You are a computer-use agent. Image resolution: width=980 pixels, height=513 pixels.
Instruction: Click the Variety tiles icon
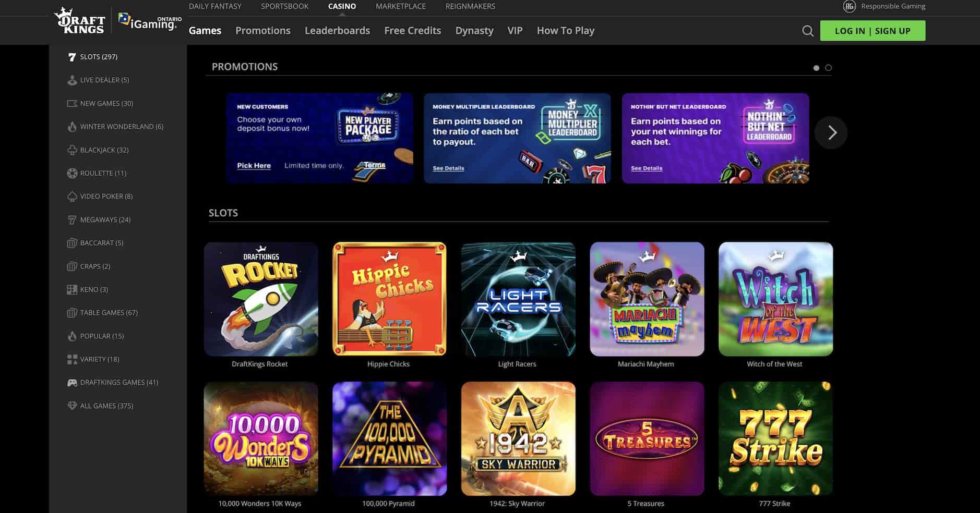(72, 359)
